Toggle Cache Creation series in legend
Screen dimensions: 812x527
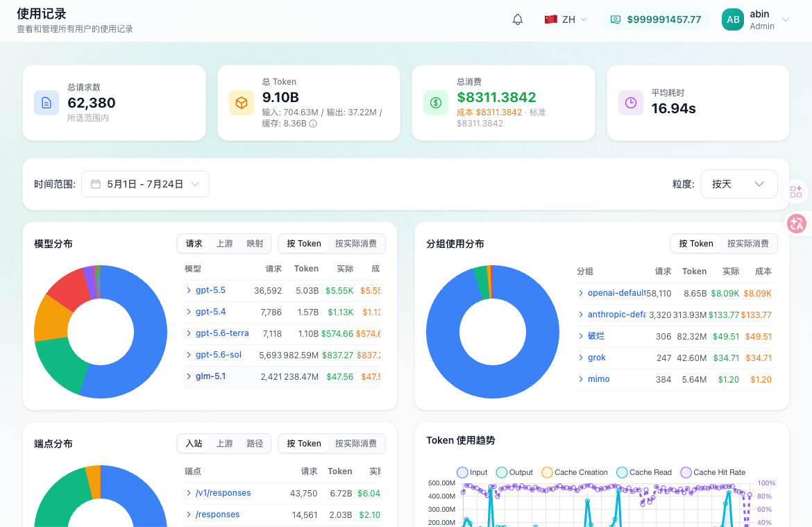coord(575,473)
